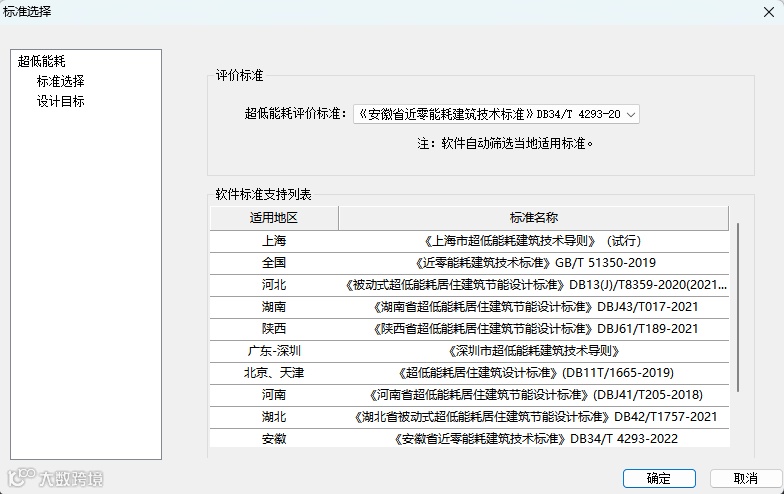The height and width of the screenshot is (494, 784).
Task: Select the DBJ61/T189-2021 standard entry
Action: point(534,329)
